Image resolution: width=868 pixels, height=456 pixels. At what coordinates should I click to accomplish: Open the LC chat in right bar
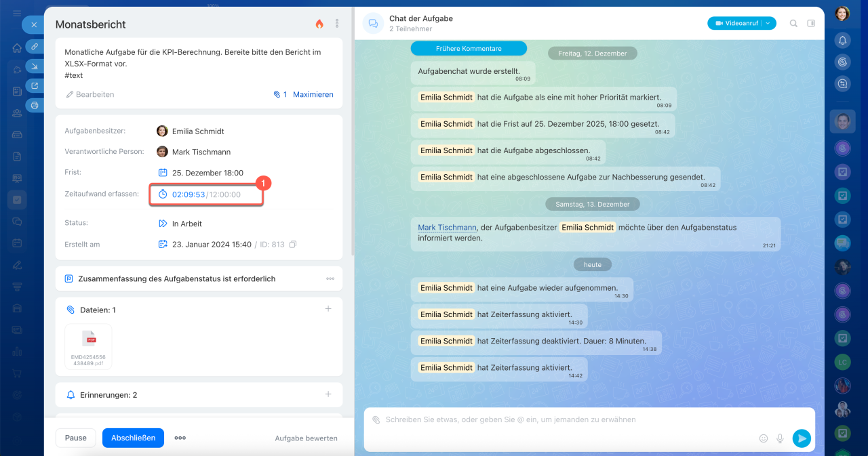[x=842, y=362]
